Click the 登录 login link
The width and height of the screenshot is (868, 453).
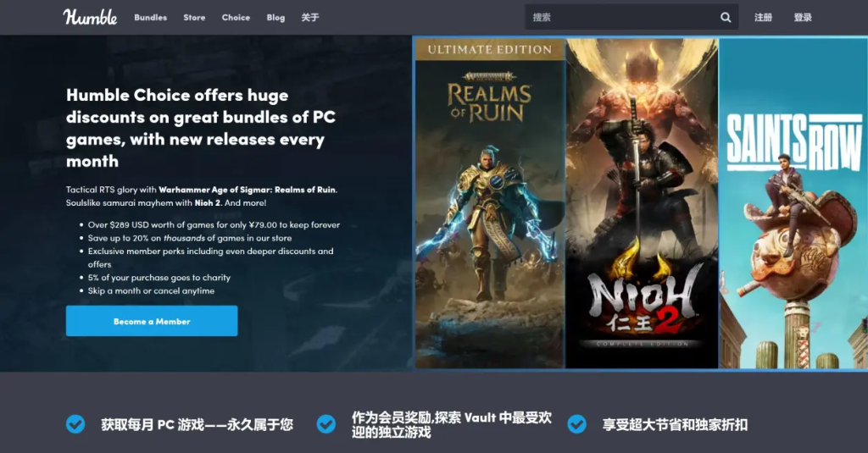coord(803,17)
